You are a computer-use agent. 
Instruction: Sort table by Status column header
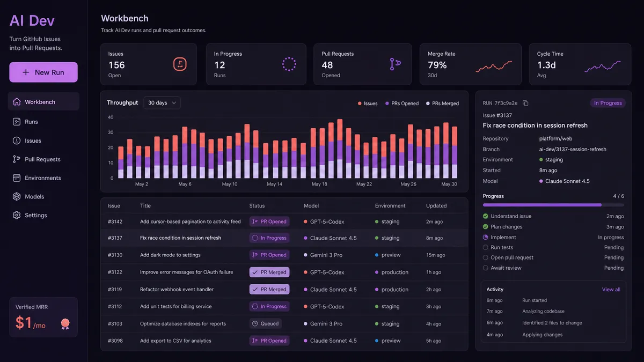257,206
